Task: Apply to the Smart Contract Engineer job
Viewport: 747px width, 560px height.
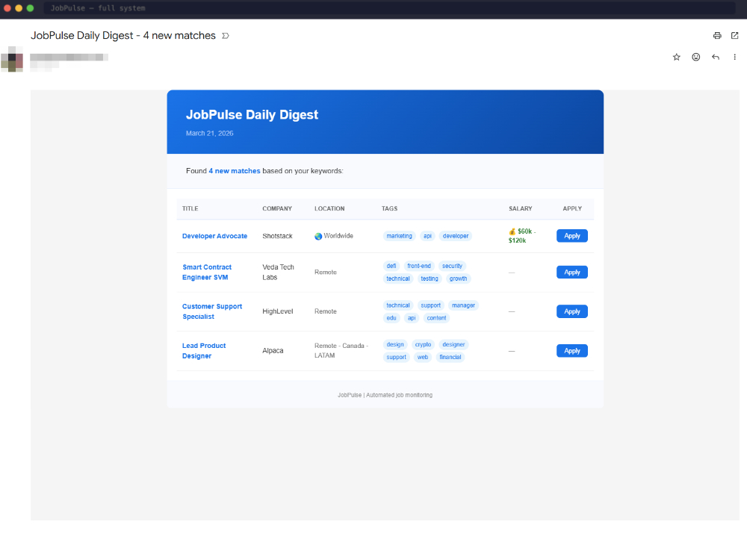Action: [x=571, y=273]
